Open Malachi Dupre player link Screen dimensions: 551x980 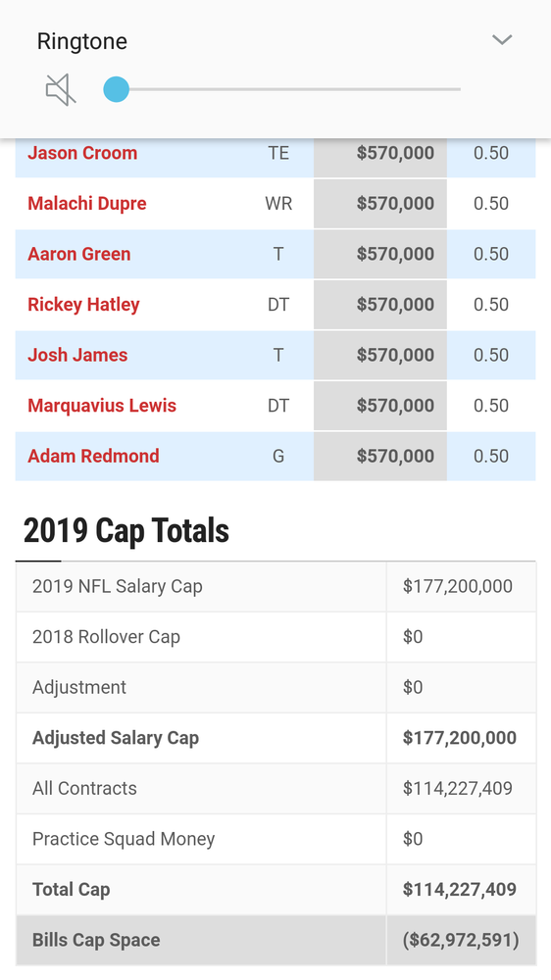pyautogui.click(x=87, y=204)
